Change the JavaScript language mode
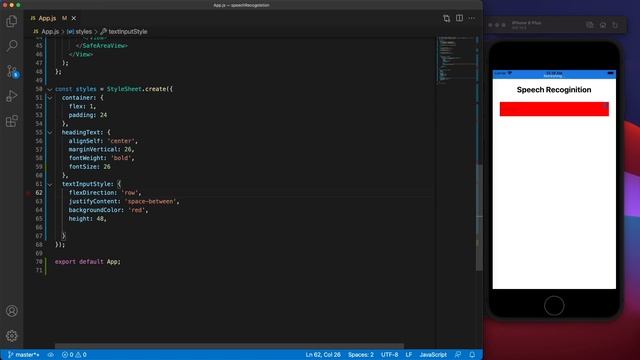This screenshot has height=360, width=640. (x=433, y=355)
